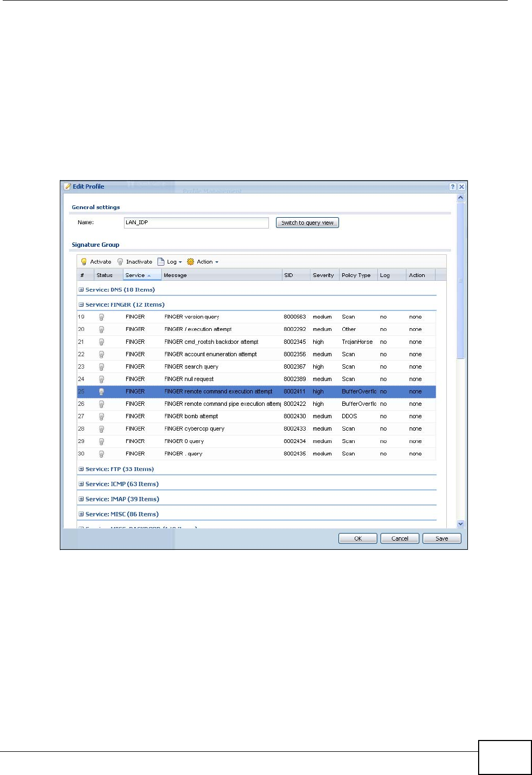Collapse the Service: FINGER group
This screenshot has width=532, height=775.
point(81,305)
